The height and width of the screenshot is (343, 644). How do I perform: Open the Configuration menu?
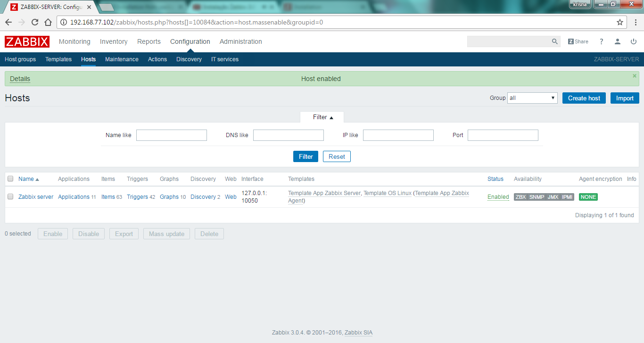point(190,41)
